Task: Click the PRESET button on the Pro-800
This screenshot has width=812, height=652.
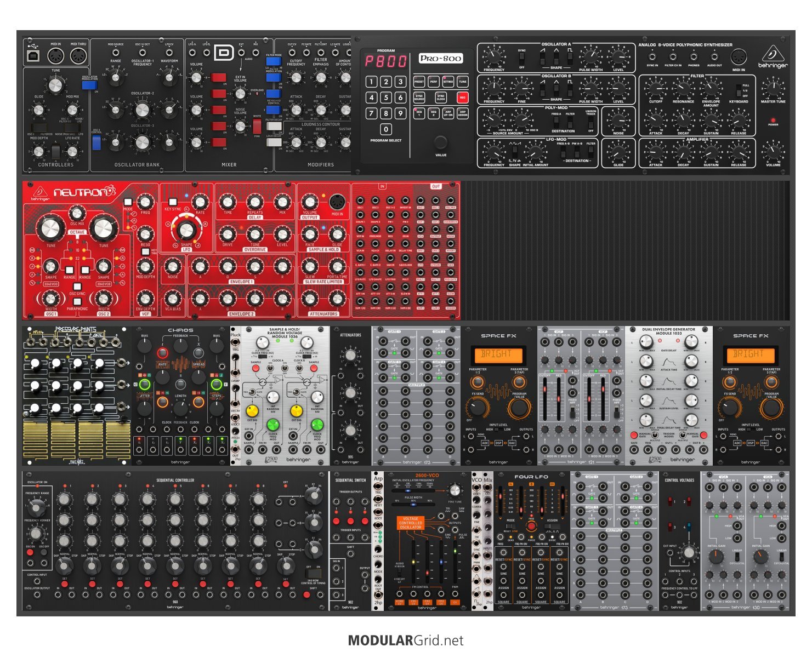Action: (419, 82)
